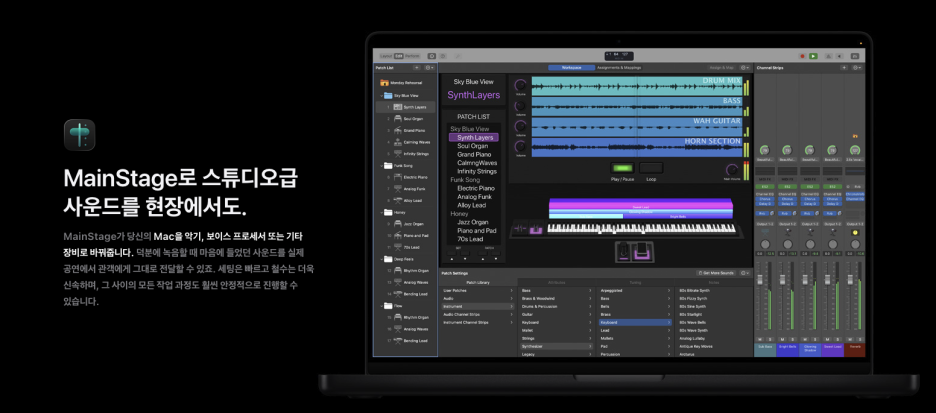Mute the Reverb channel strip
936x413 pixels.
[850, 339]
